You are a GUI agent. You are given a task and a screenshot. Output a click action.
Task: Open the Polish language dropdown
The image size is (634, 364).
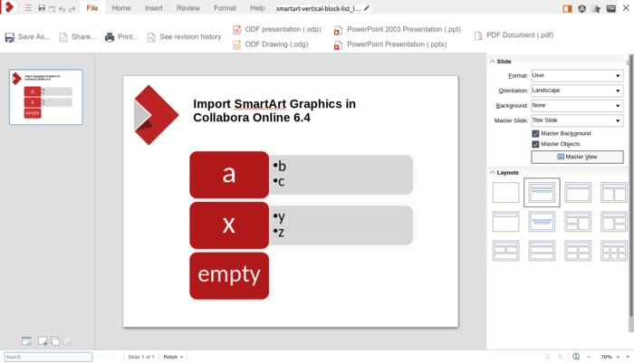[x=173, y=357]
